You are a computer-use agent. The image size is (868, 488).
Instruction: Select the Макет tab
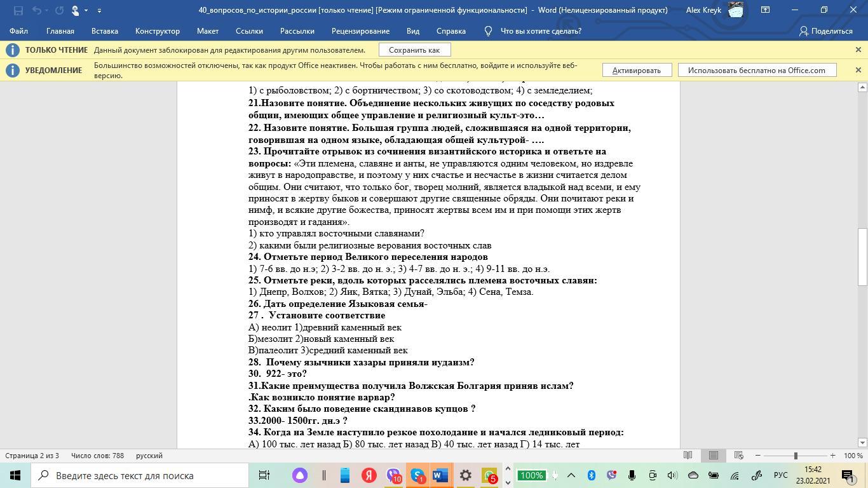click(x=208, y=31)
